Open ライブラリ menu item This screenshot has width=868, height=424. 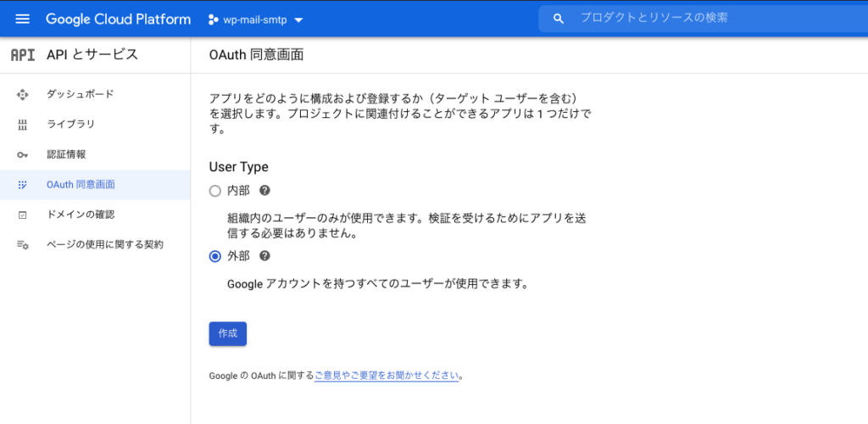click(70, 125)
